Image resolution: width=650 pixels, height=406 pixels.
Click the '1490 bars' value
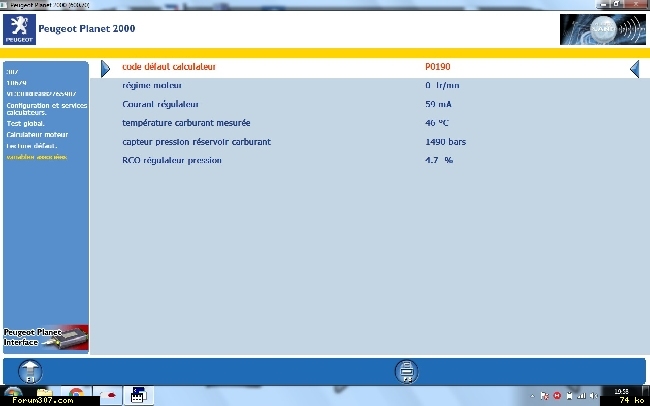(446, 142)
